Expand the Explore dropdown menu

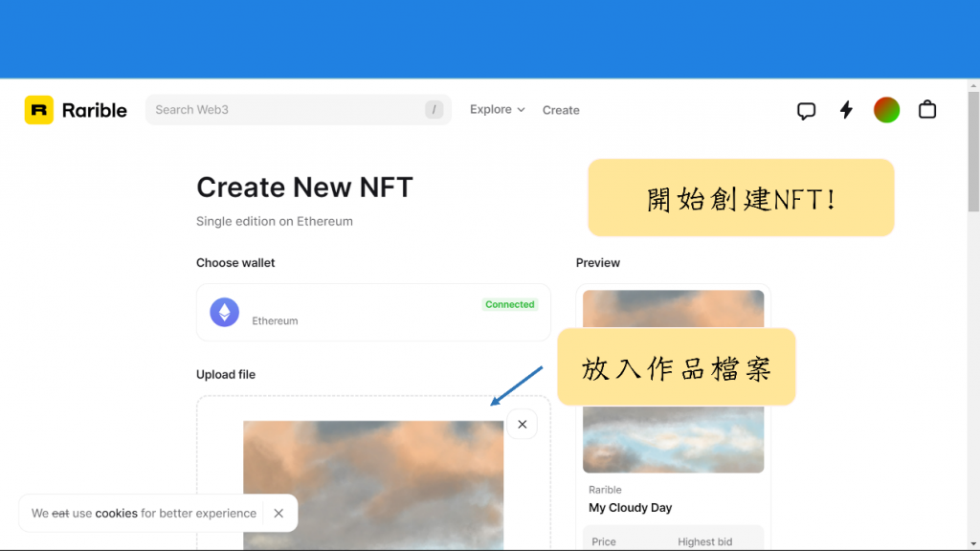pos(498,109)
